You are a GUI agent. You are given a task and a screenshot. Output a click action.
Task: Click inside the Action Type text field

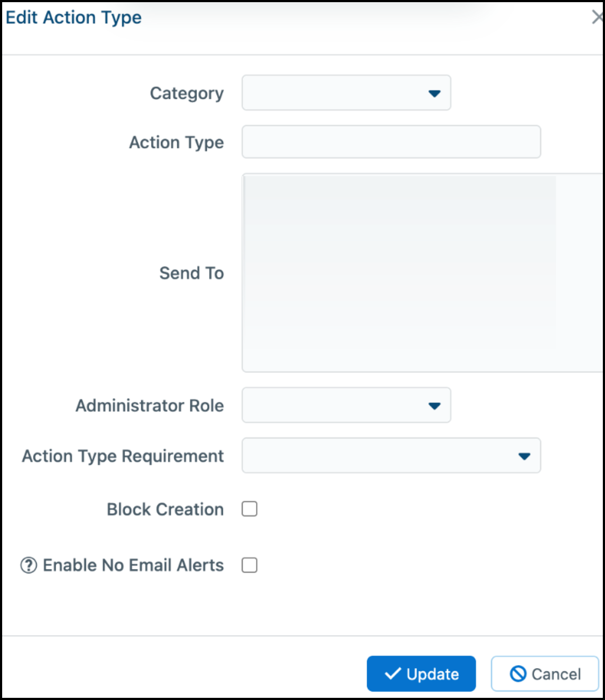391,142
